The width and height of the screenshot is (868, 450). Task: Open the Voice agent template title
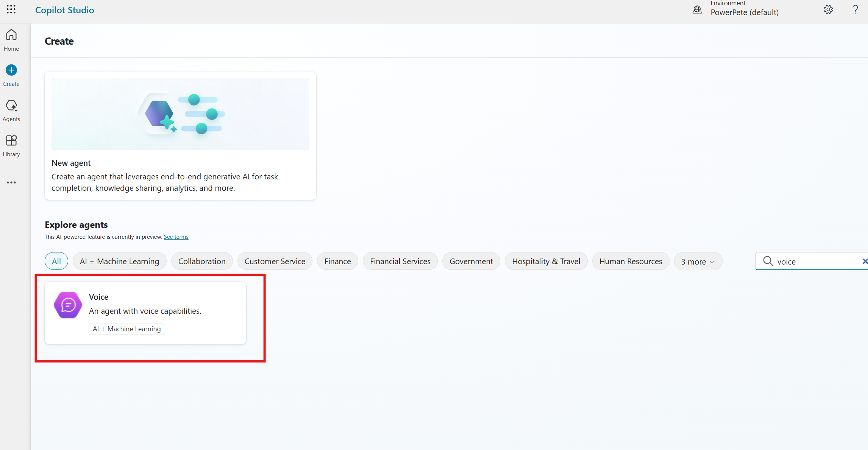click(98, 297)
